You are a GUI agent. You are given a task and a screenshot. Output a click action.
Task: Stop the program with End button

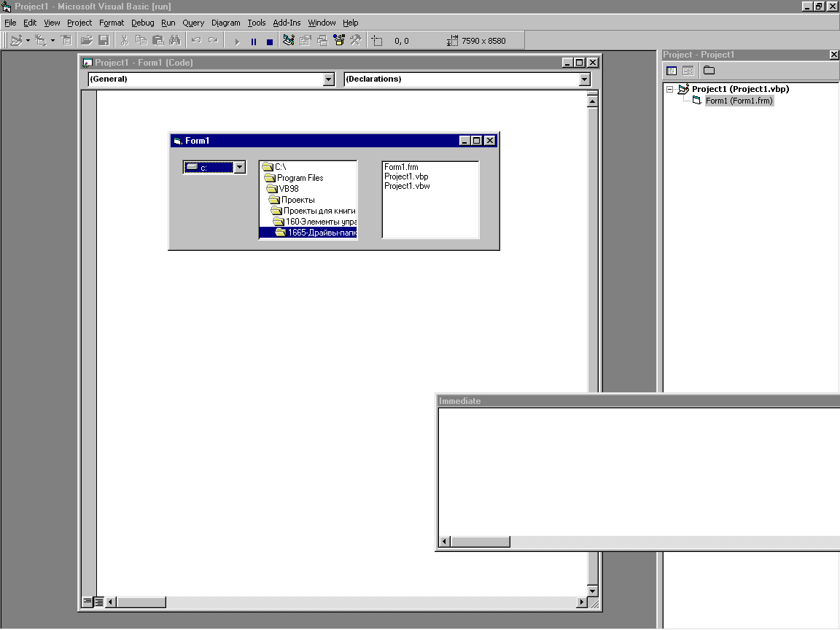tap(270, 42)
